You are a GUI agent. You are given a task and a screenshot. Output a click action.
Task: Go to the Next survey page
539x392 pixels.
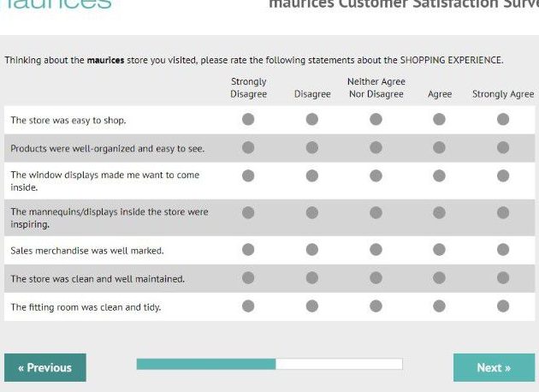click(x=494, y=367)
